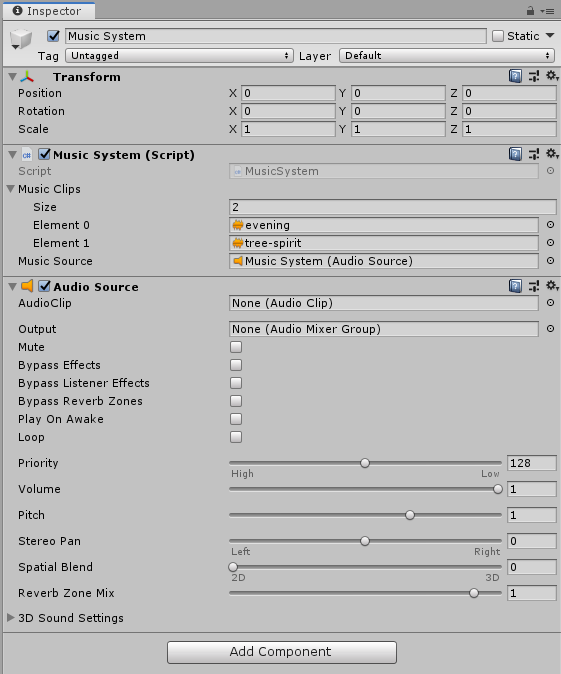Click the Priority value field 128

(x=532, y=463)
